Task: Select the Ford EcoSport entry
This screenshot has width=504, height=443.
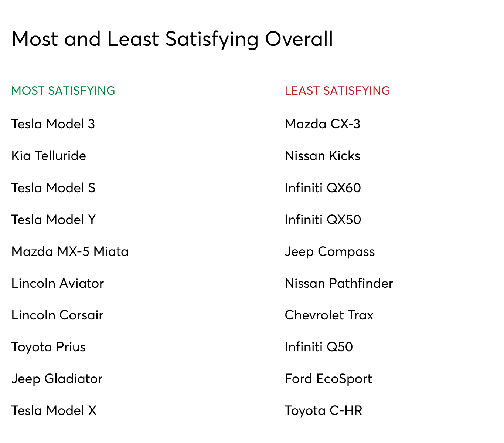Action: [328, 379]
